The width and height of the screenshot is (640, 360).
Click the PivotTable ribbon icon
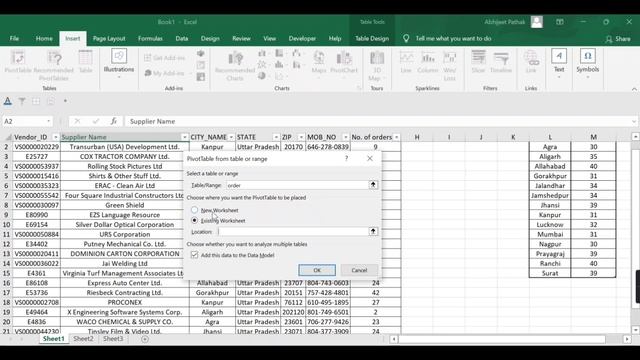coord(18,64)
